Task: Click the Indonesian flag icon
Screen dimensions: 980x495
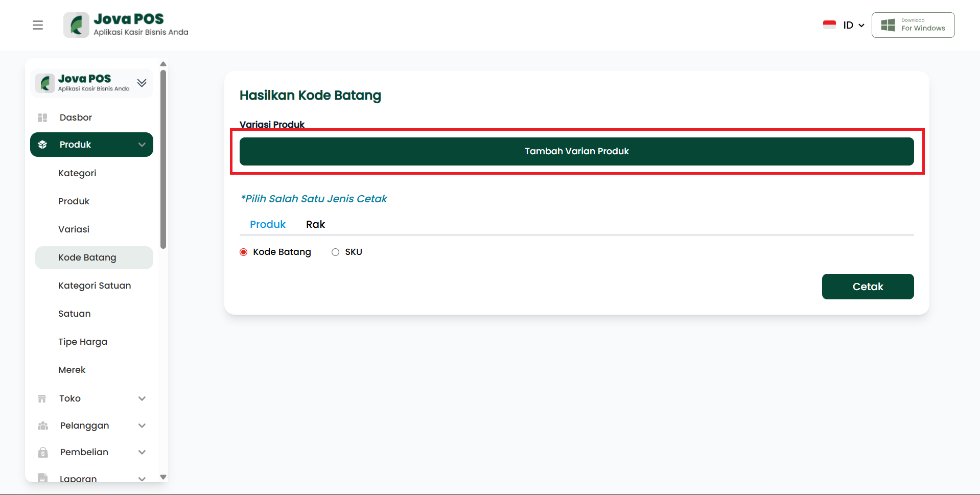Action: 829,25
